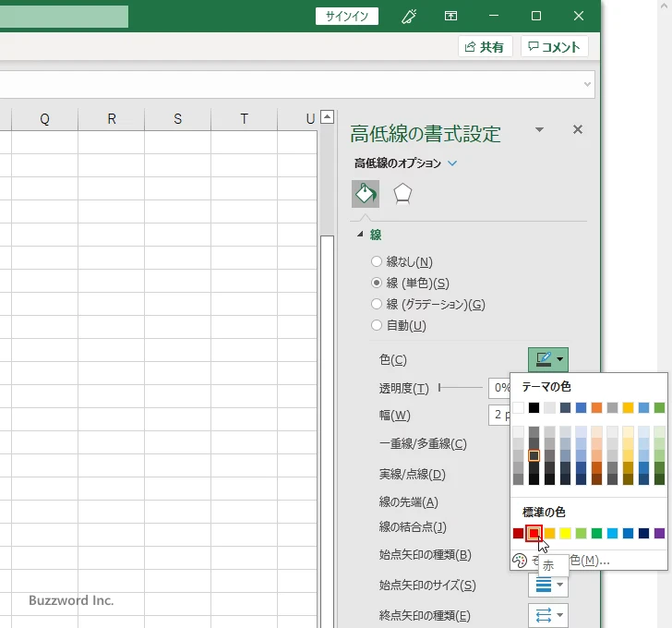Click the 透明度 transparency slider

[x=461, y=388]
